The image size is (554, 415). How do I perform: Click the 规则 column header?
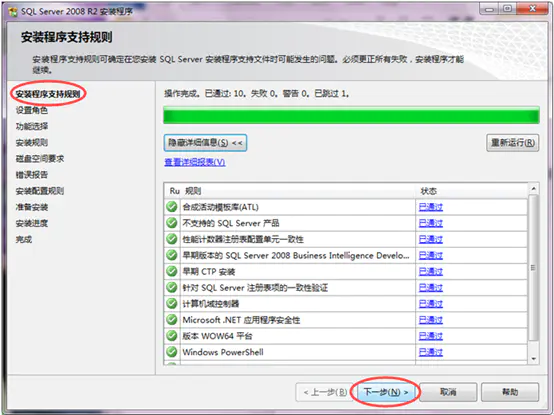point(298,191)
